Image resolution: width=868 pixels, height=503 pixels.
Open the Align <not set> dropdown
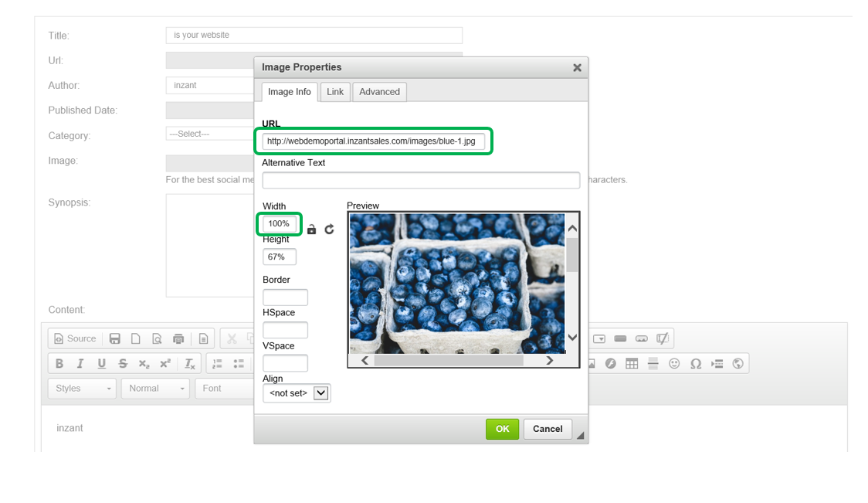click(x=297, y=393)
